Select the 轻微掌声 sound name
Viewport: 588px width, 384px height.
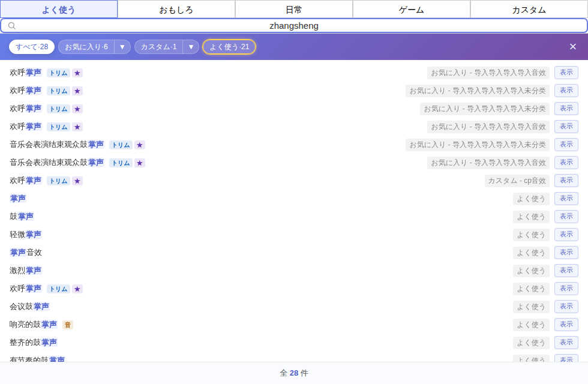point(25,235)
